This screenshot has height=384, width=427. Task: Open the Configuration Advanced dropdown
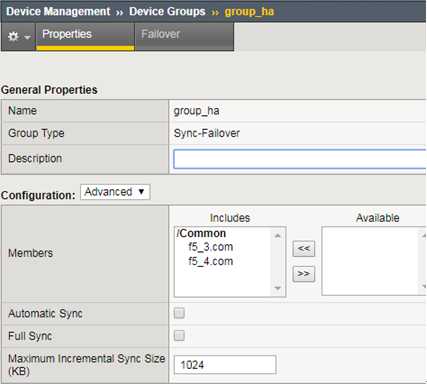coord(115,192)
